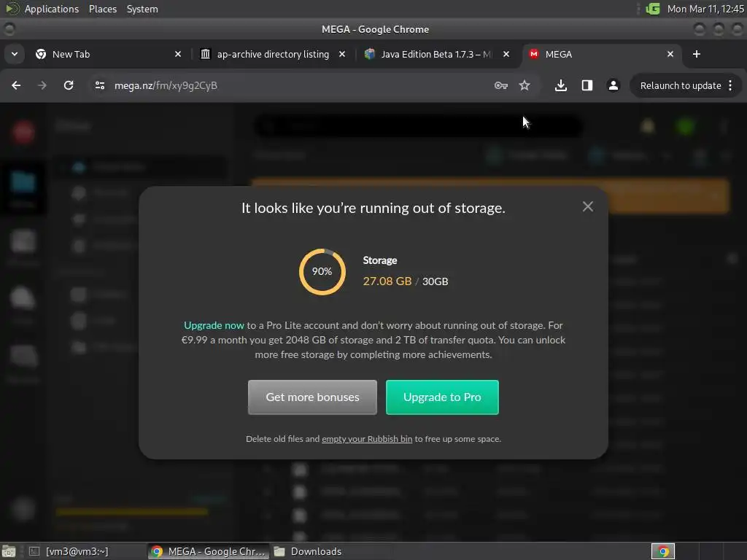This screenshot has height=560, width=747.
Task: Click the Get more bonuses button
Action: click(312, 397)
